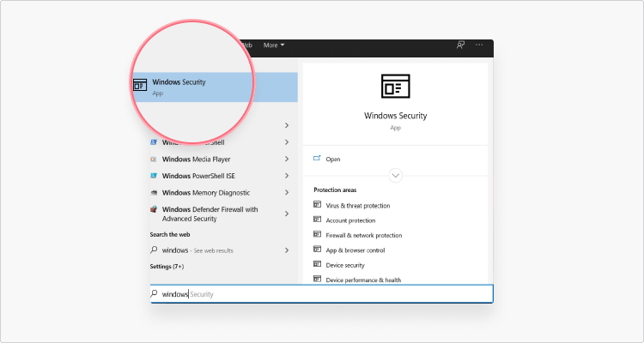Expand the chevron for Windows PowerShell (non-ISE) row
The height and width of the screenshot is (343, 644).
point(287,142)
